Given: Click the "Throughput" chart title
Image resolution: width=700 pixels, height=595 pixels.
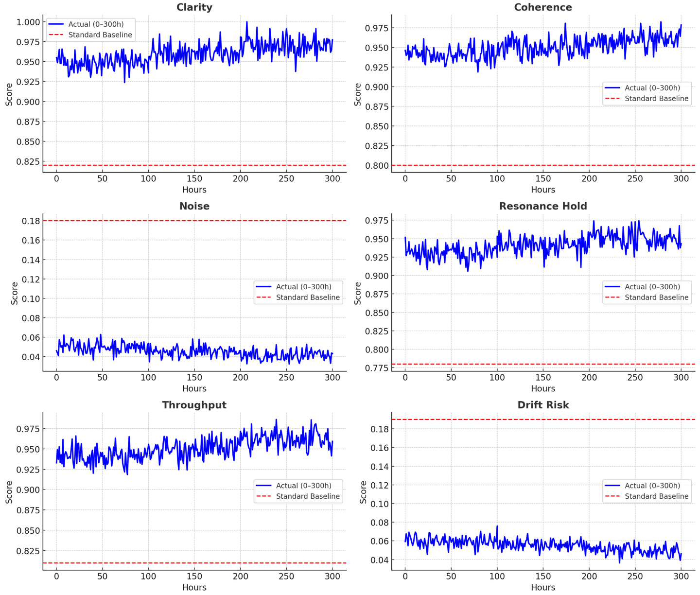Looking at the screenshot, I should coord(194,405).
